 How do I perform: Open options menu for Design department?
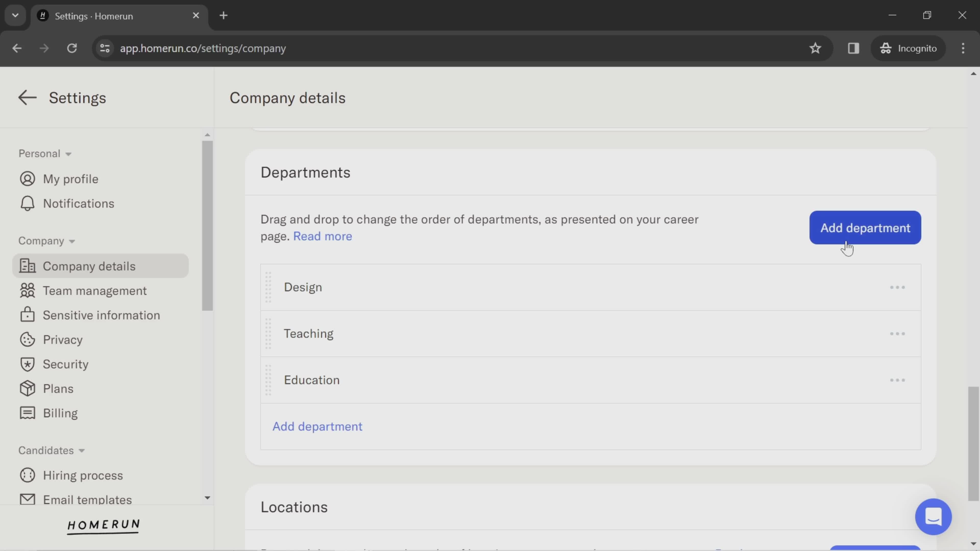tap(898, 287)
